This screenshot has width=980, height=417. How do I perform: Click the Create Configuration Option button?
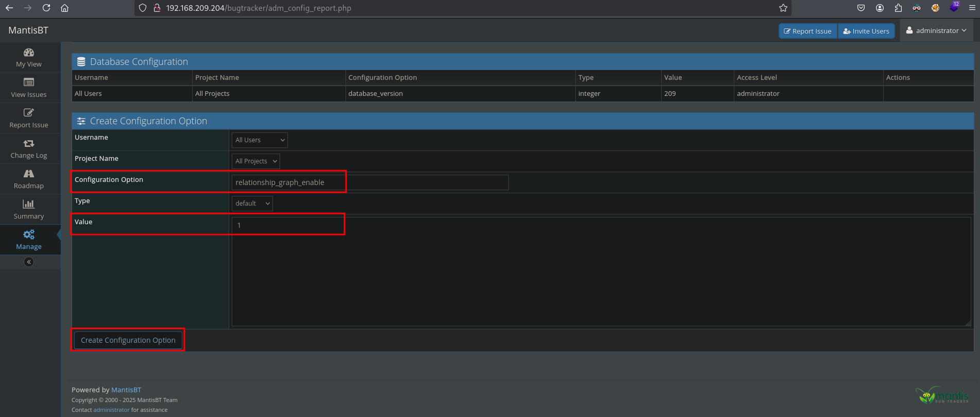(128, 340)
